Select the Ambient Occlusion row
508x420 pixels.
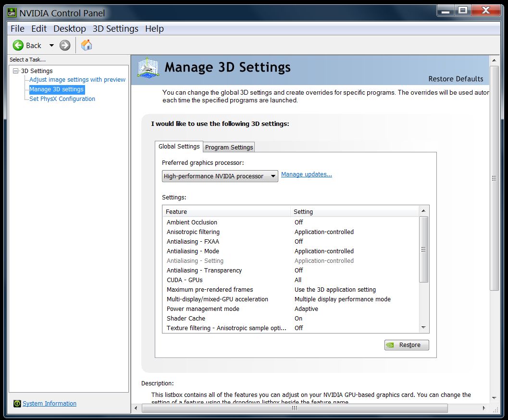[291, 222]
